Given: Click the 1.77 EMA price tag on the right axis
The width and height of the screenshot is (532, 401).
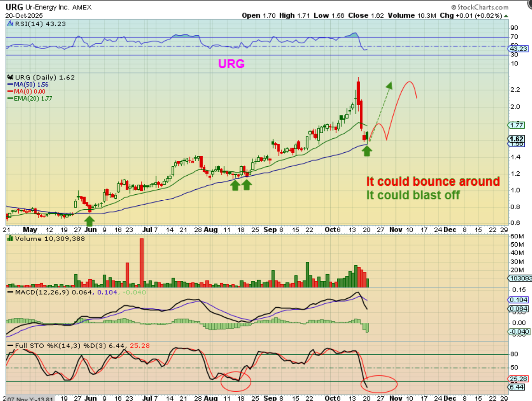Looking at the screenshot, I should pos(517,125).
